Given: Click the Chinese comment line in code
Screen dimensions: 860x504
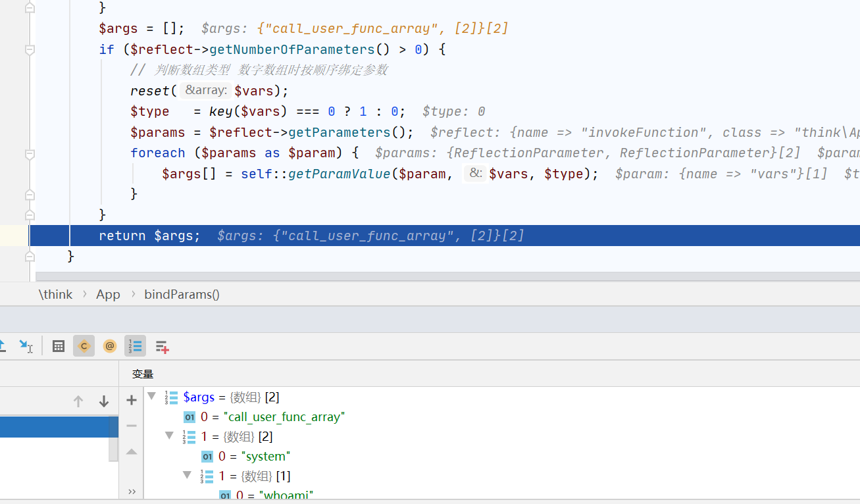Looking at the screenshot, I should pos(259,70).
